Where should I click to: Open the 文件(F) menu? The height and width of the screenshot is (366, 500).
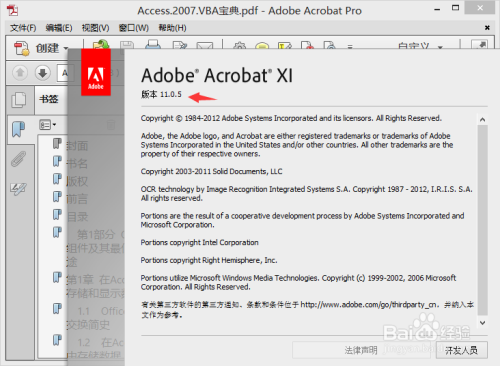[23, 28]
